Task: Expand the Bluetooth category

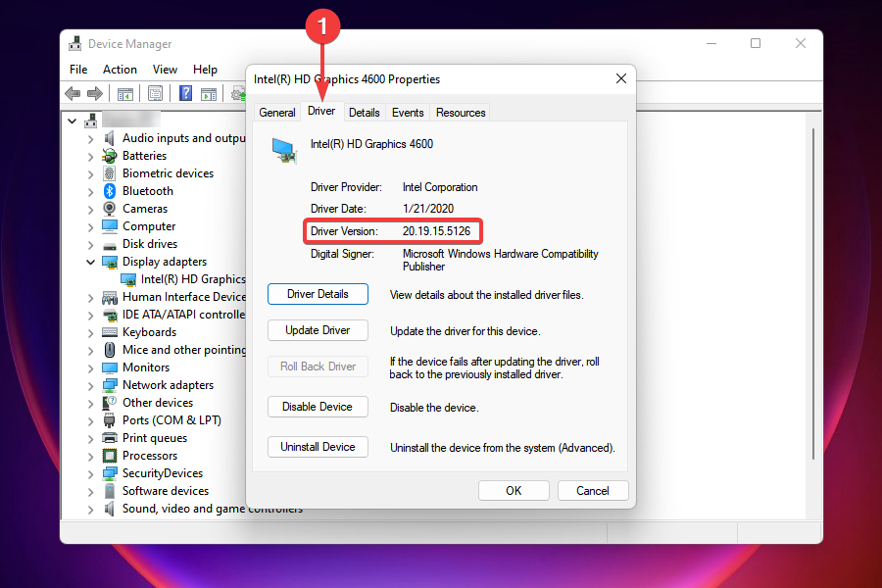Action: tap(90, 192)
